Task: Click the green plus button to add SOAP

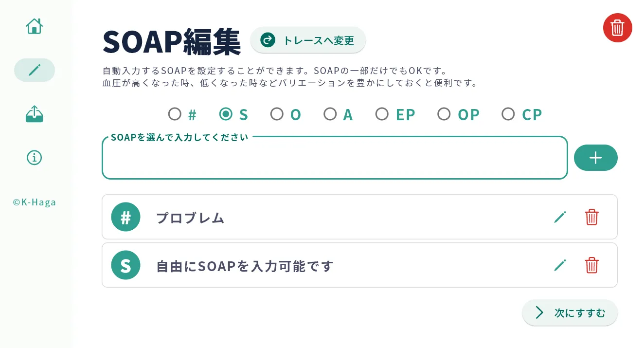Action: [x=595, y=158]
